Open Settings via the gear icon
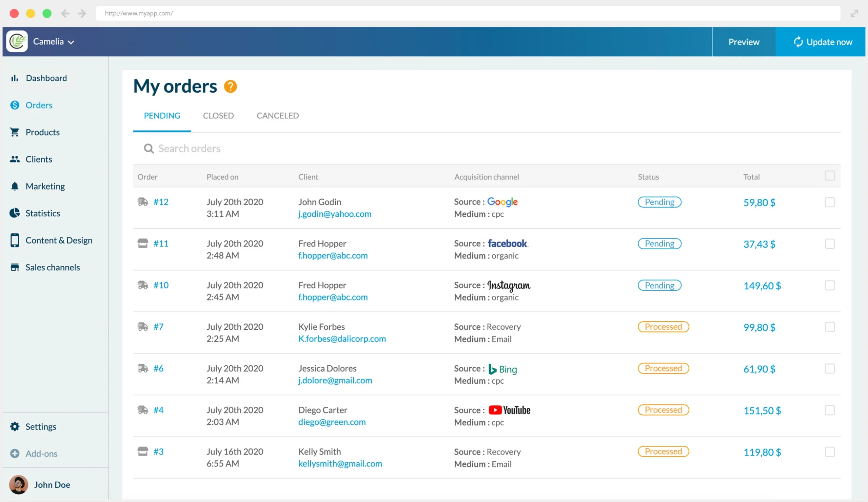The height and width of the screenshot is (502, 868). point(15,426)
